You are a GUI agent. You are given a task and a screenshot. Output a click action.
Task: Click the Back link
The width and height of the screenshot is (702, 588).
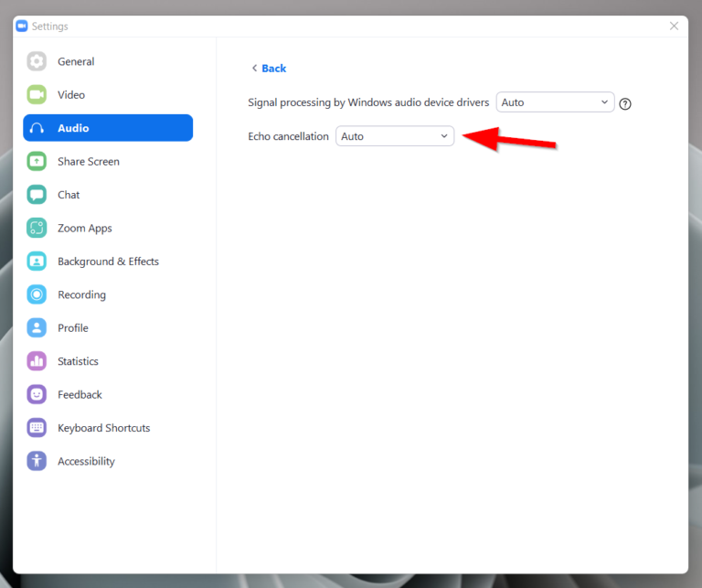pos(273,68)
